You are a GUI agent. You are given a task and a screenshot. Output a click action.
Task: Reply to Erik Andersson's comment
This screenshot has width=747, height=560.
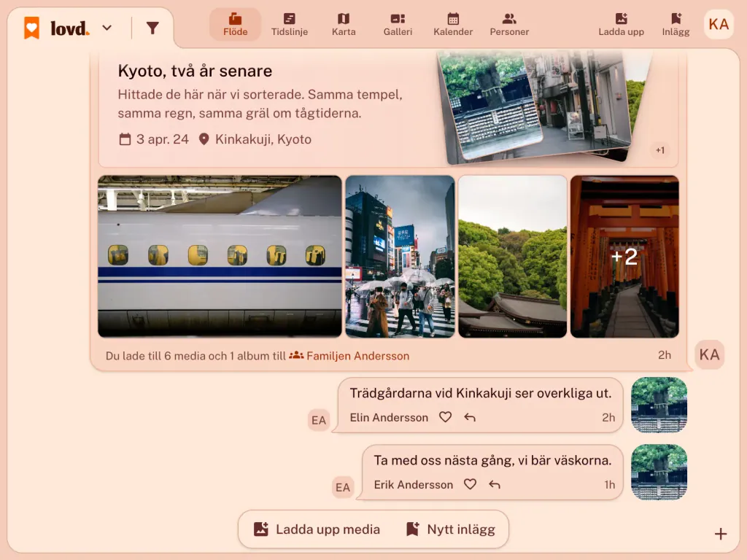(x=495, y=485)
